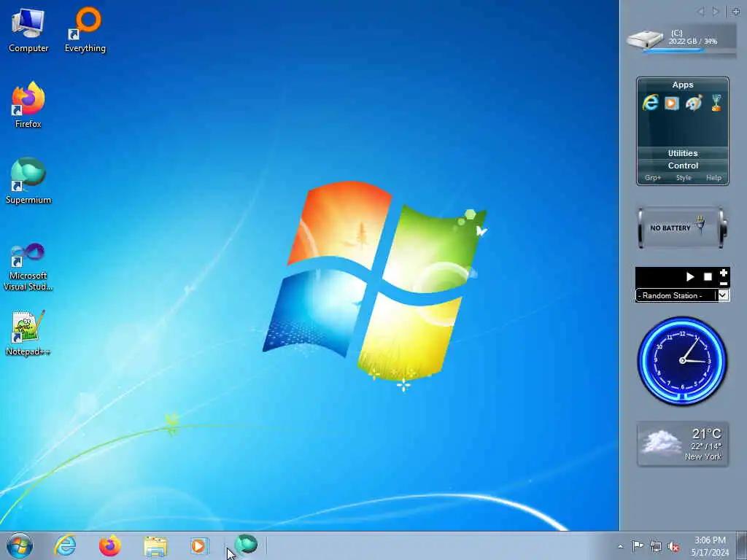Open the Computer desktop icon
The height and width of the screenshot is (560, 747).
(28, 30)
